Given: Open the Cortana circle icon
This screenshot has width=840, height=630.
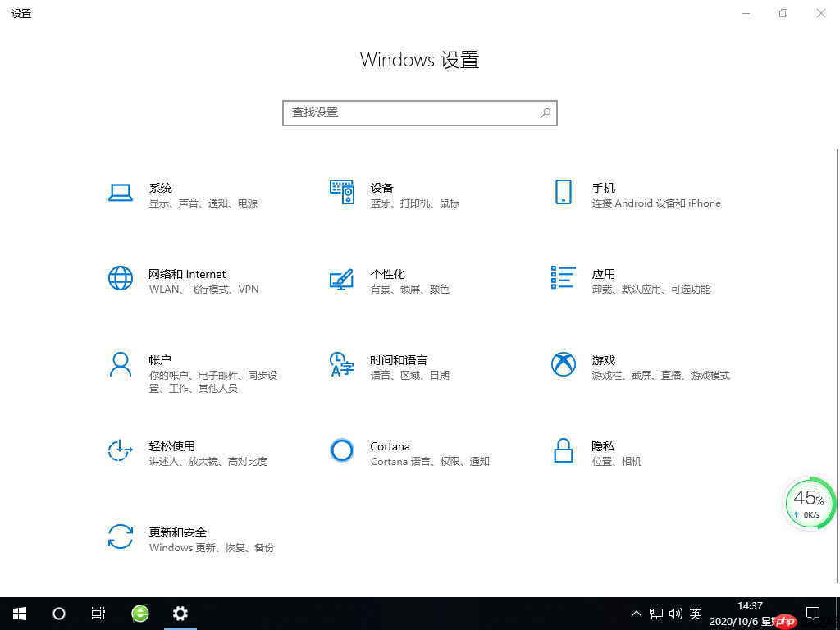Looking at the screenshot, I should click(x=341, y=450).
